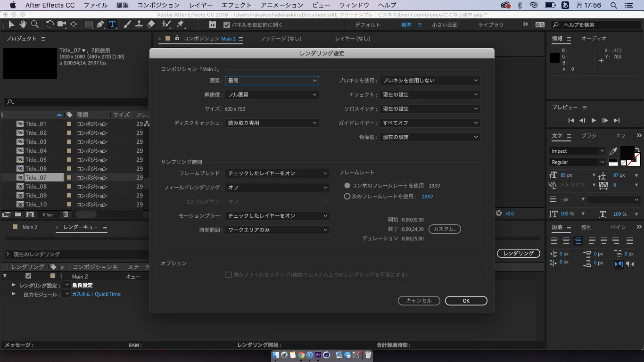Screen dimensions: 644x362
Task: Toggle the auto-open panels checkbox
Action: (227, 25)
